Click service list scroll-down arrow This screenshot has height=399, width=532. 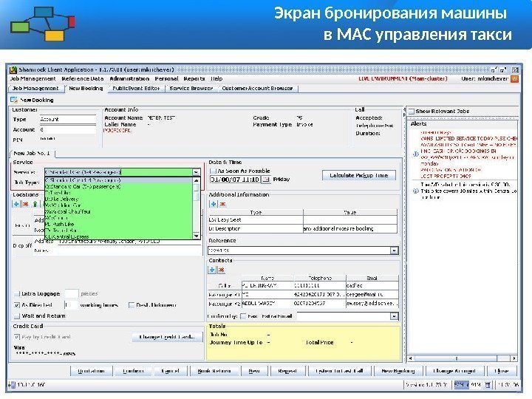coord(197,236)
